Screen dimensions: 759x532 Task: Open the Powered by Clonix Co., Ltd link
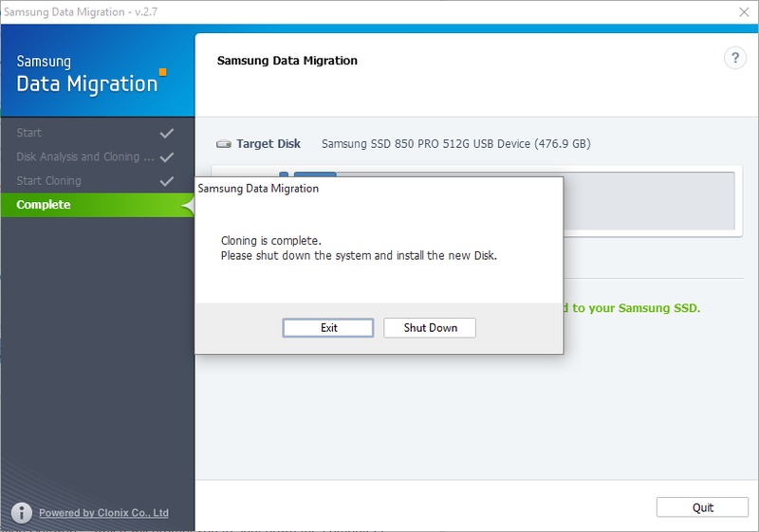pos(103,513)
